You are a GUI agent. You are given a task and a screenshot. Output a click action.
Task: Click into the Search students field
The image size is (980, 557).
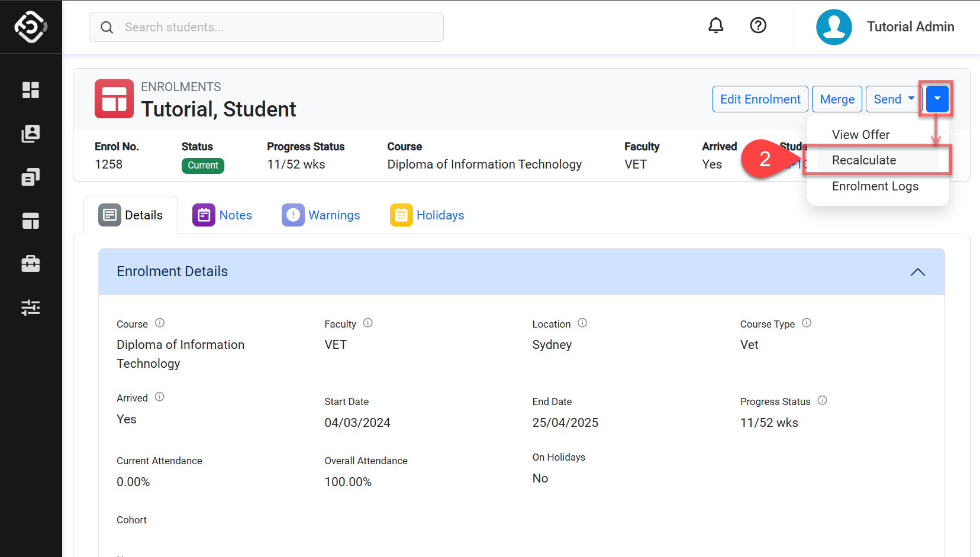click(266, 27)
